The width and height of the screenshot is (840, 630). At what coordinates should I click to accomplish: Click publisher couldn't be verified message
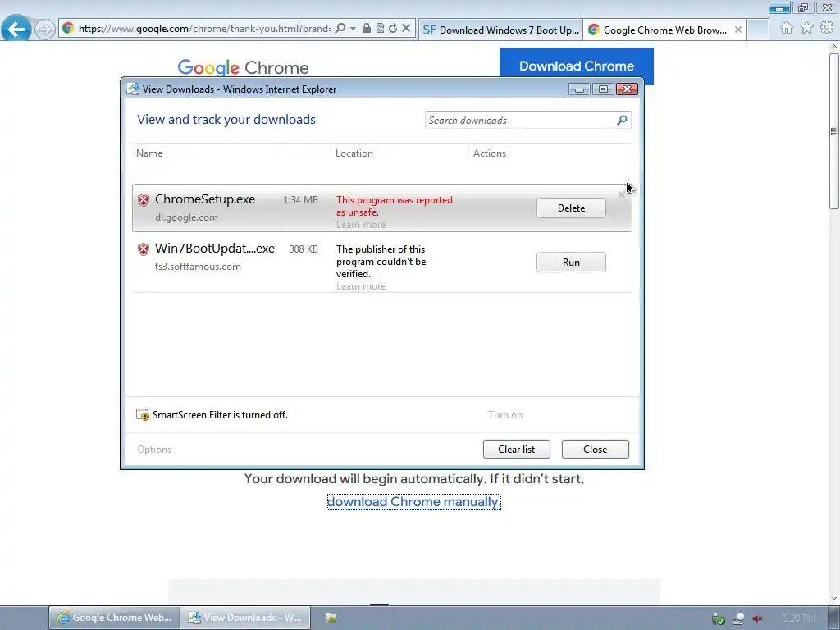pos(381,262)
